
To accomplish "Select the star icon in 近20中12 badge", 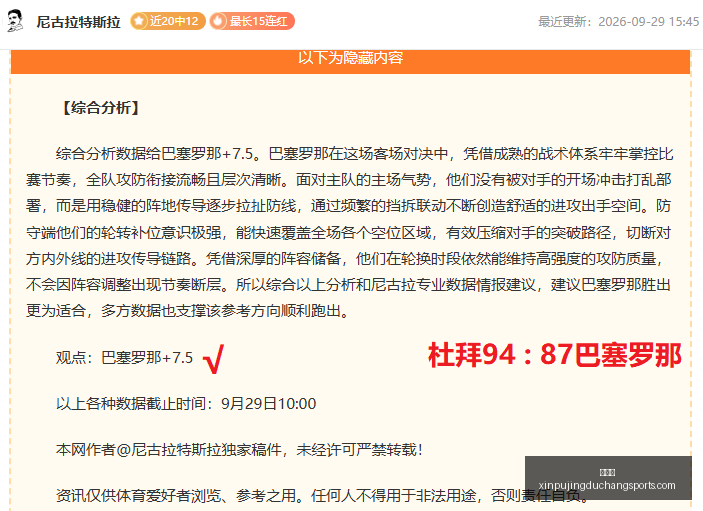I will coord(139,21).
